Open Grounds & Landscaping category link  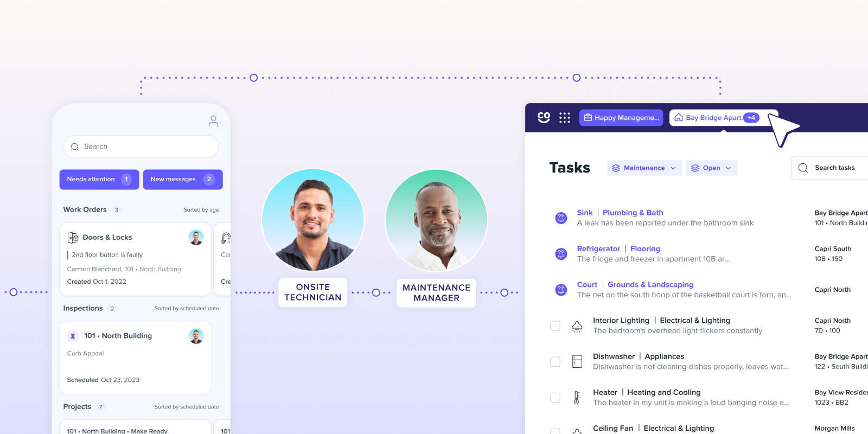pyautogui.click(x=650, y=285)
